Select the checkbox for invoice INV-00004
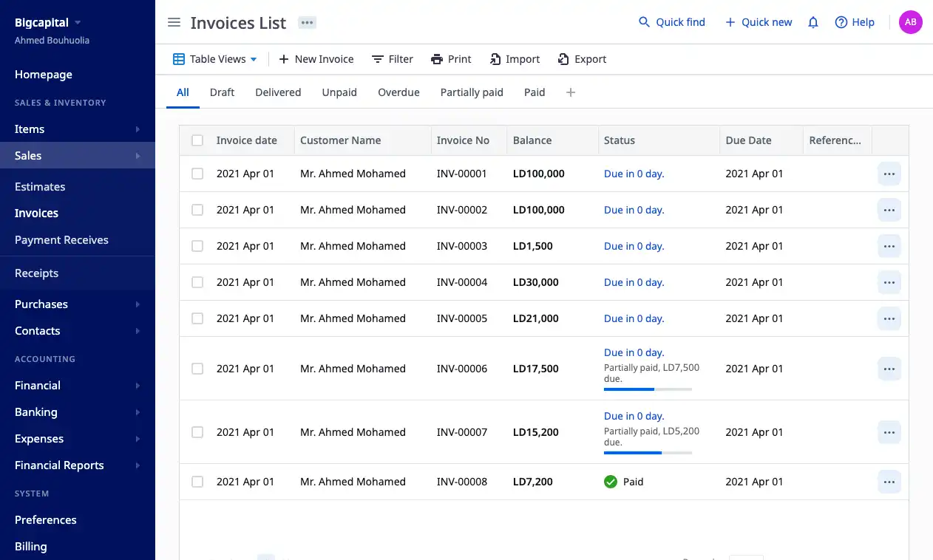Screen dimensions: 933x560 pyautogui.click(x=197, y=282)
